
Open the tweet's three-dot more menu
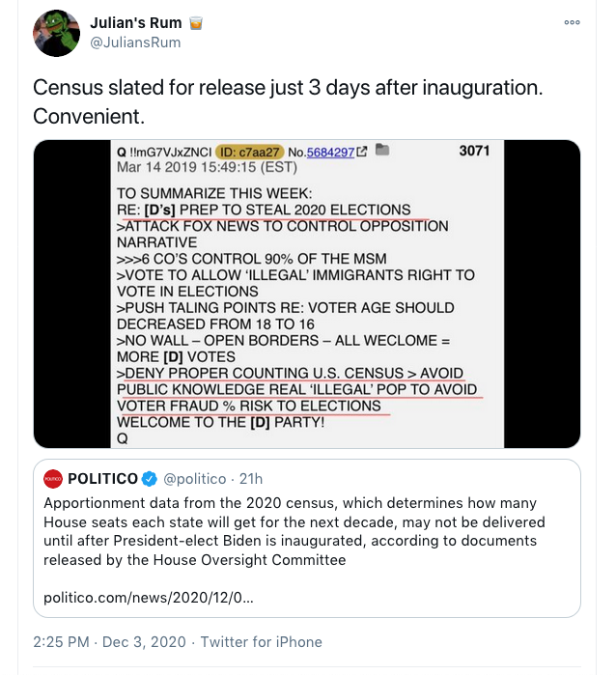click(573, 22)
